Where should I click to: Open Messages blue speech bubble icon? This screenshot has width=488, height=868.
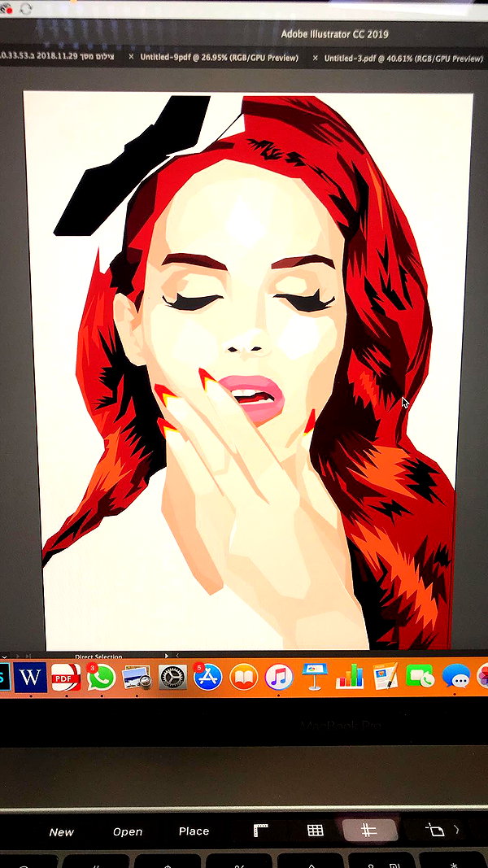(456, 677)
